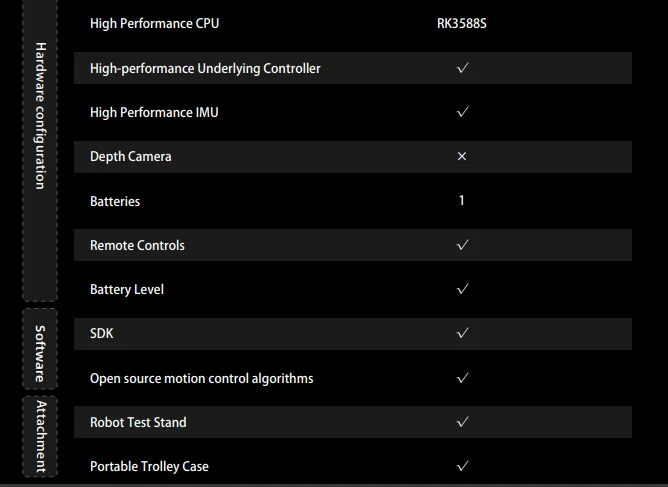Click the checkmark for High-performance Underlying Controller

pyautogui.click(x=462, y=68)
